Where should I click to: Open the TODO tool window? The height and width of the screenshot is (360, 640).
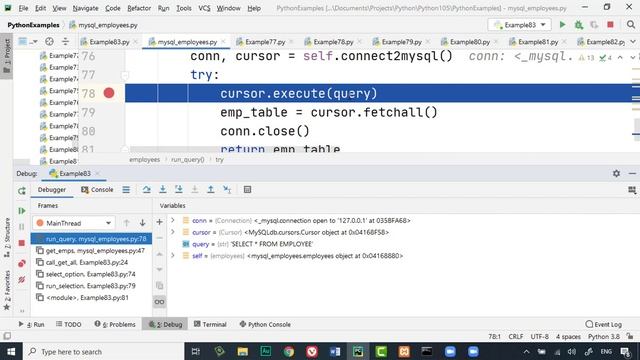tap(69, 324)
